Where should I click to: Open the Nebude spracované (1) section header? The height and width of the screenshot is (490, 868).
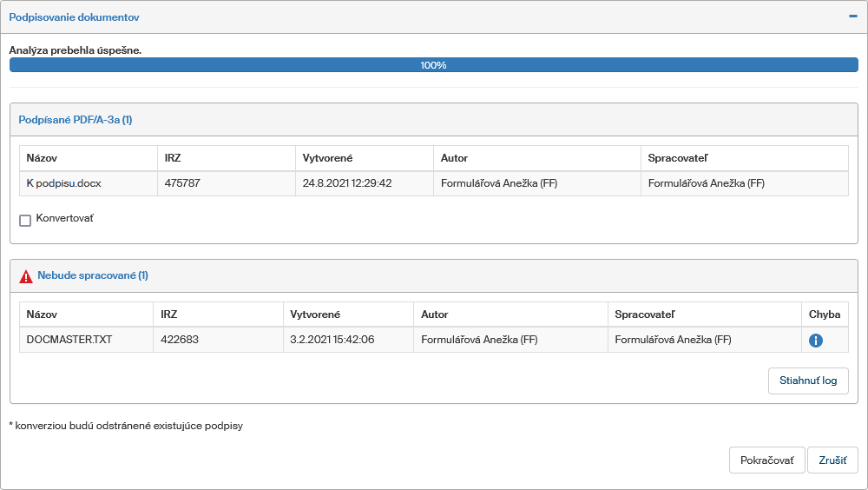(x=93, y=275)
